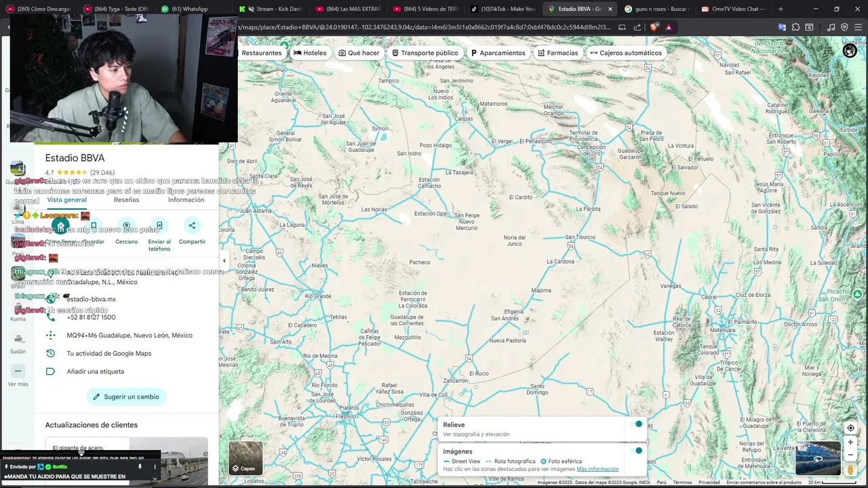The image size is (868, 488).
Task: Click the Estadio BBVA rating stars
Action: [x=73, y=173]
